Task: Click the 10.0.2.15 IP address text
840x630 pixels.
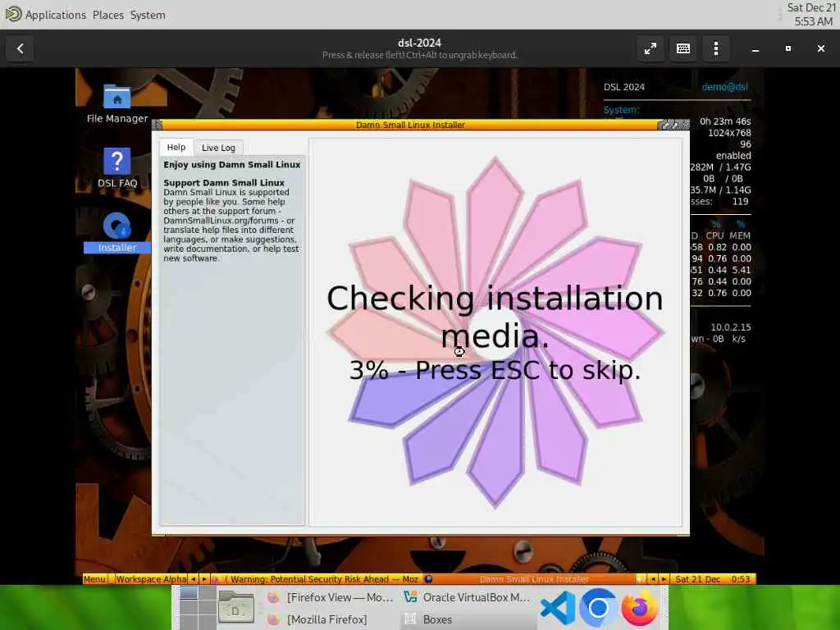Action: (x=731, y=327)
